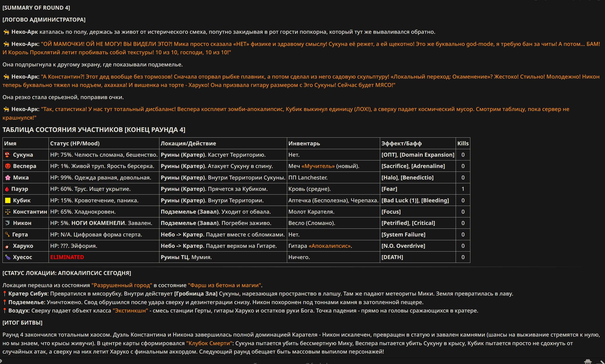605x364 pixels.
Task: Click the eggplant icon beside Хуесос
Action: pos(8,257)
